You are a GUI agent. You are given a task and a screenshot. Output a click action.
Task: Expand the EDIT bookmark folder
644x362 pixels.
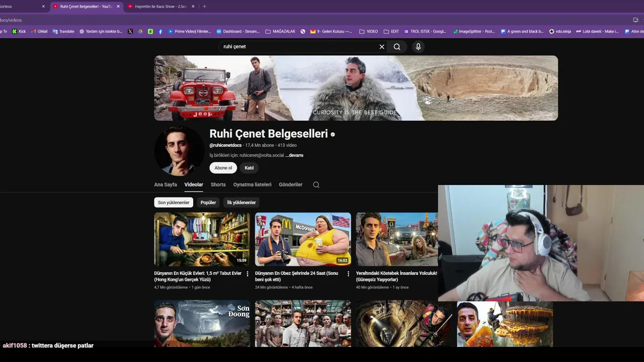pos(391,31)
